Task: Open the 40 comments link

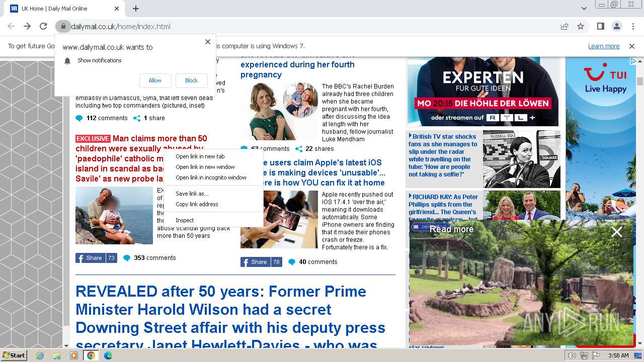Action: (312, 262)
